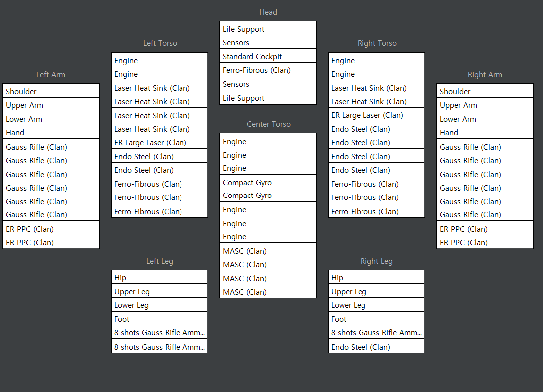
Task: Select ER Large Laser (Clan) in Right Torso
Action: 376,115
